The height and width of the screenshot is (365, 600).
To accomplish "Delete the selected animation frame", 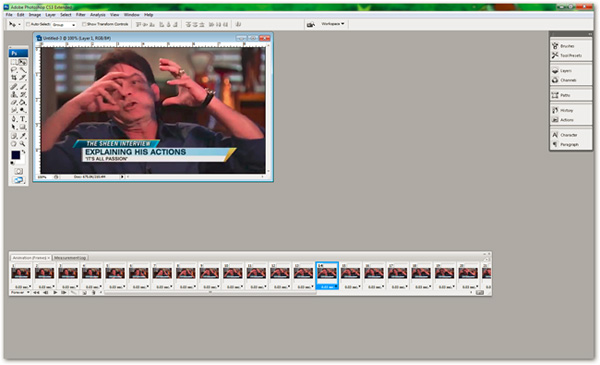I will pos(94,292).
